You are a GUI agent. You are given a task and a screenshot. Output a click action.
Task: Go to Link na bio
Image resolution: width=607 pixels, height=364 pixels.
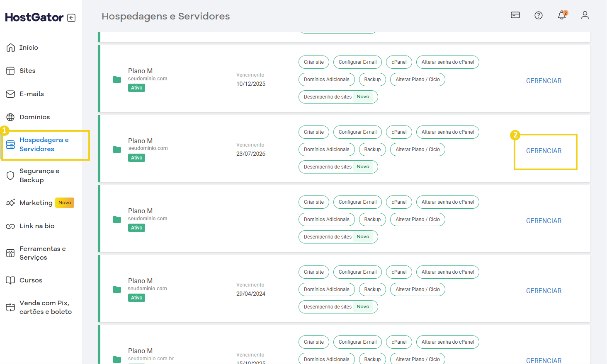click(37, 226)
